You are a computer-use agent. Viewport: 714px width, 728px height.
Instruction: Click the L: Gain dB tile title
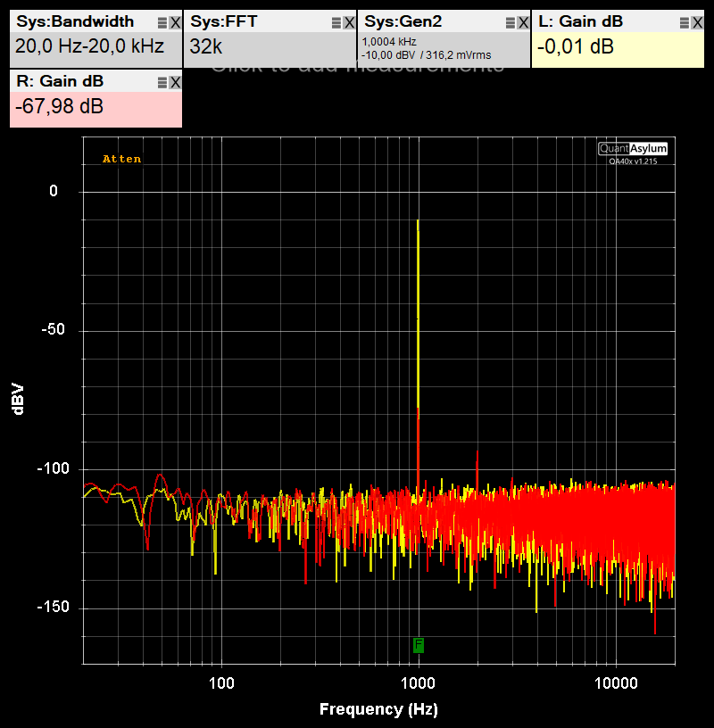coord(581,21)
